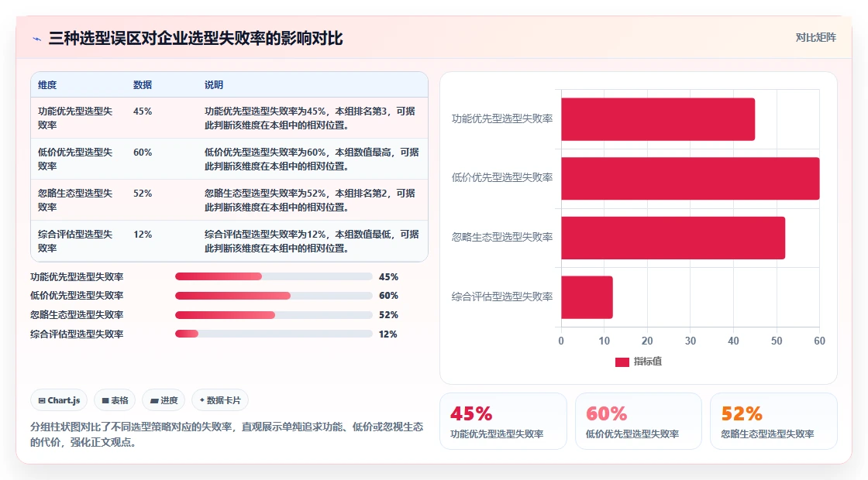868x480 pixels.
Task: Click the footer caption starting with 分组柱状图对比了
Action: pyautogui.click(x=227, y=434)
